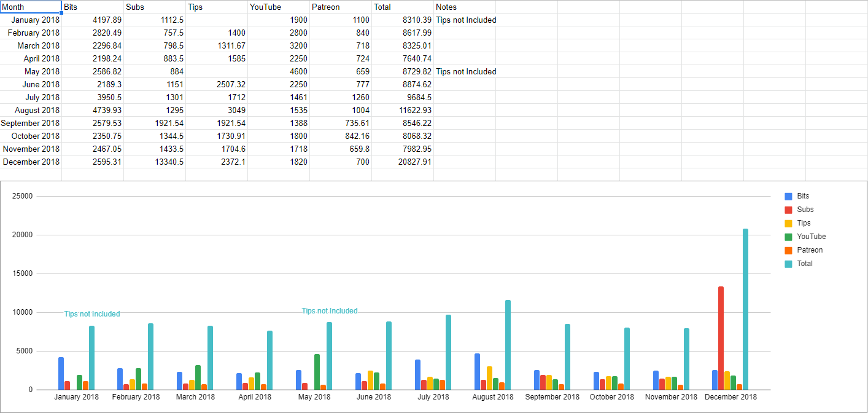This screenshot has width=868, height=413.
Task: Select the Bits value 4739.93
Action: coord(93,110)
